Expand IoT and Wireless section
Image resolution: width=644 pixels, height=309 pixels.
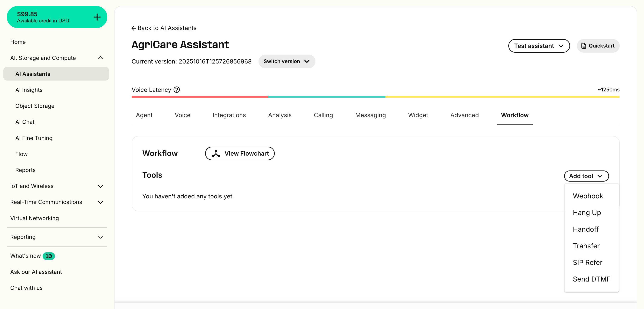click(101, 186)
